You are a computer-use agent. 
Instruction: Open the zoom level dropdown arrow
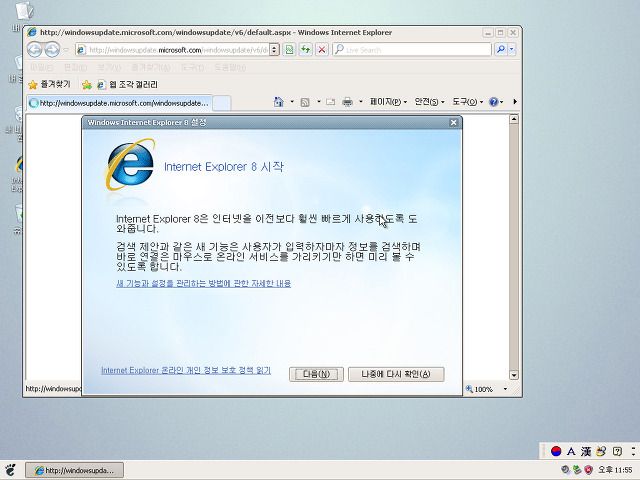tap(505, 389)
